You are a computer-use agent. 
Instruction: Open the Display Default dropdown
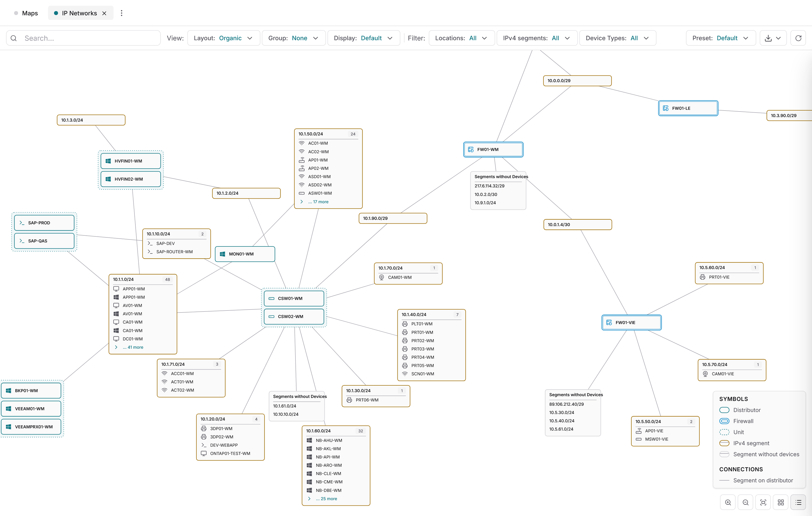[364, 38]
